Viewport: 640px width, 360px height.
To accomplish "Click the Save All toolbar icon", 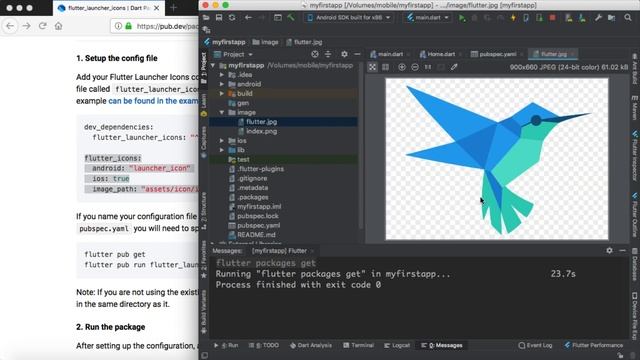I will [219, 18].
